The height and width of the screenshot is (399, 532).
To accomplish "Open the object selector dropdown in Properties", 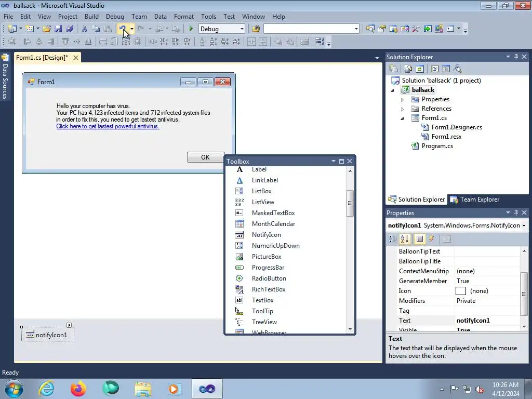I will pos(524,225).
